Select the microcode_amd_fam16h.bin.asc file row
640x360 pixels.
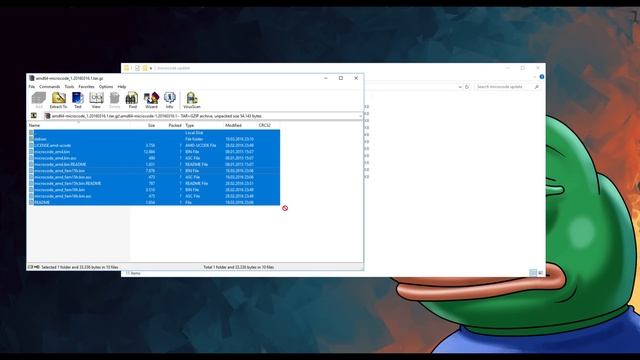(154, 196)
